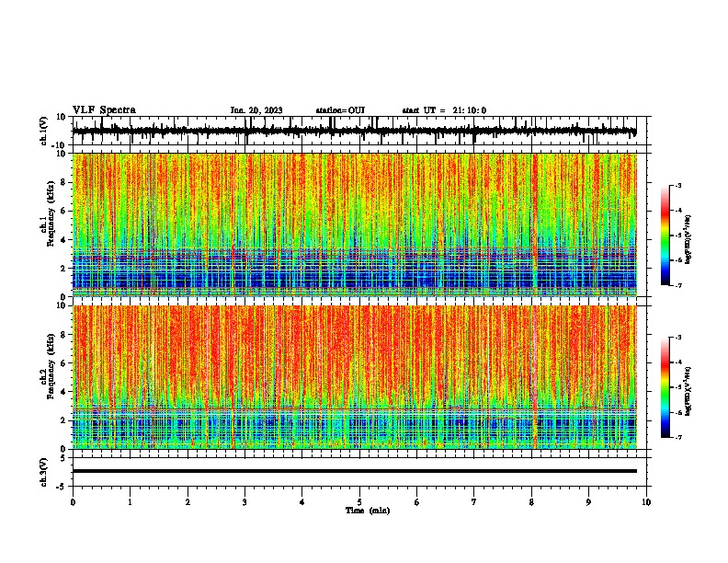Click the "Time (min)" axis label
728x563 pixels.
tap(368, 511)
